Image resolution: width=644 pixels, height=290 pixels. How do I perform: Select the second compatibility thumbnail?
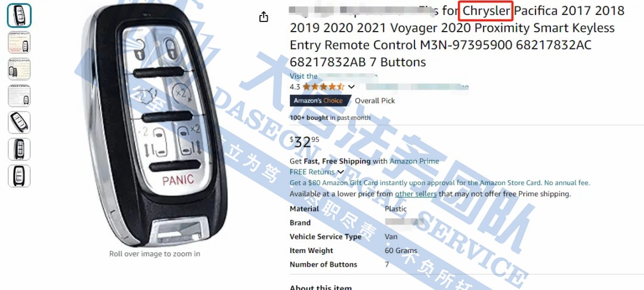[19, 43]
